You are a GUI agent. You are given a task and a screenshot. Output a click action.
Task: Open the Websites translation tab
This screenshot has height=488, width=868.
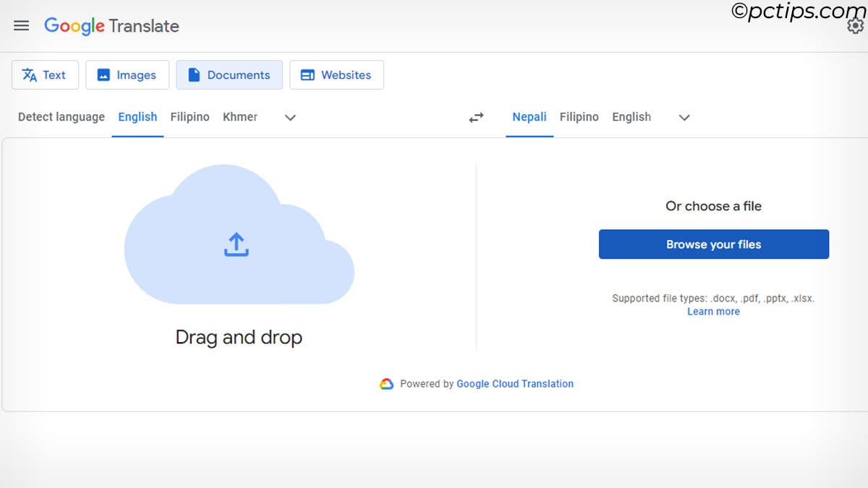[336, 75]
